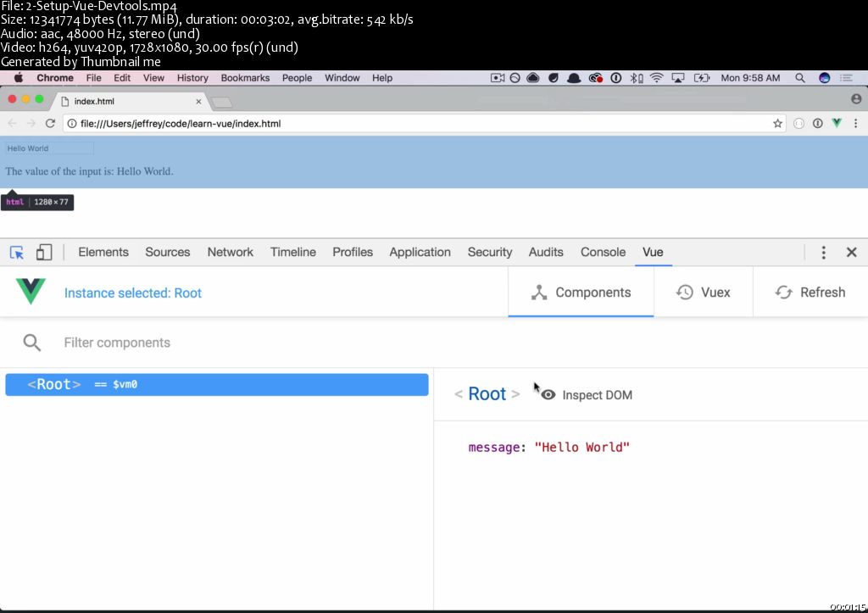This screenshot has height=613, width=868.
Task: Open a new tab with the tab button
Action: 222,103
